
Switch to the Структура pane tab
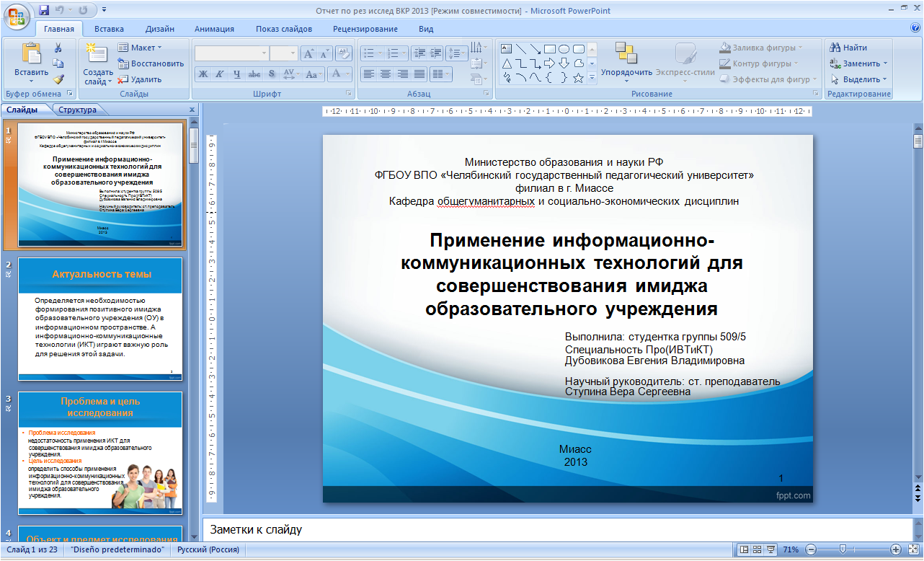click(78, 110)
